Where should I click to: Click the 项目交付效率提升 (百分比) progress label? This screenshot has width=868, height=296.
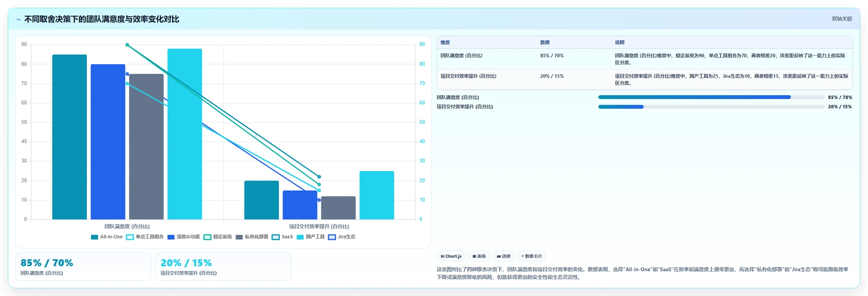coord(465,107)
